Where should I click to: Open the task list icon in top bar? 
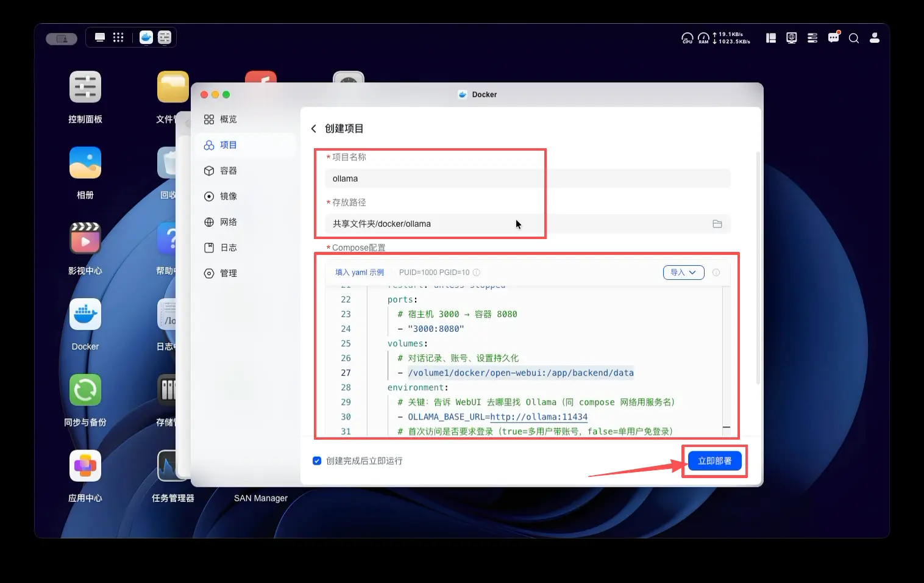point(812,38)
